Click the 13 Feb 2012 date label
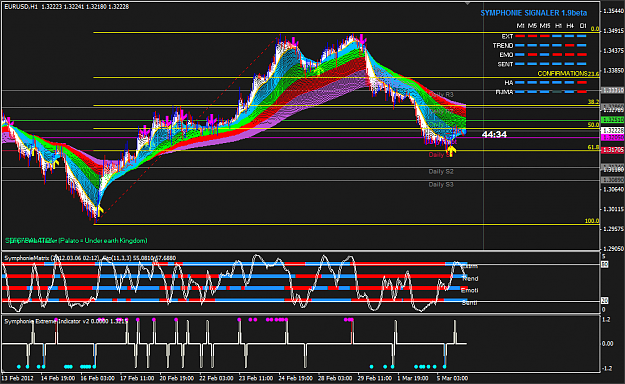Screen dimensions: 625x384 17,378
